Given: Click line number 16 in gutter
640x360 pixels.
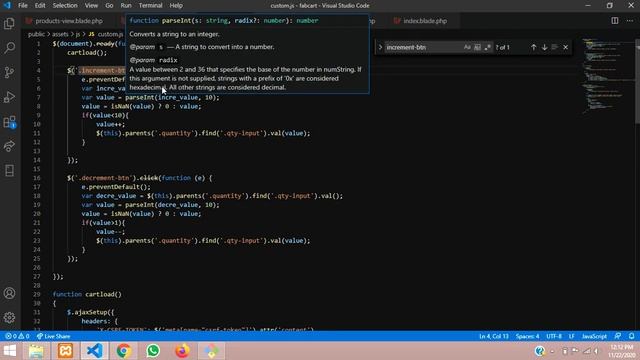Looking at the screenshot, I should [x=37, y=178].
